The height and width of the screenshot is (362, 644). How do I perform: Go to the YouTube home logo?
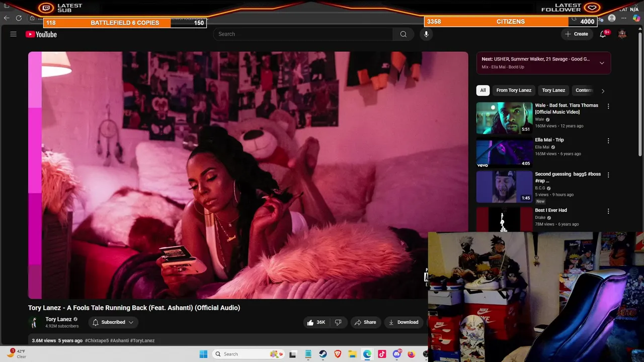coord(41,34)
